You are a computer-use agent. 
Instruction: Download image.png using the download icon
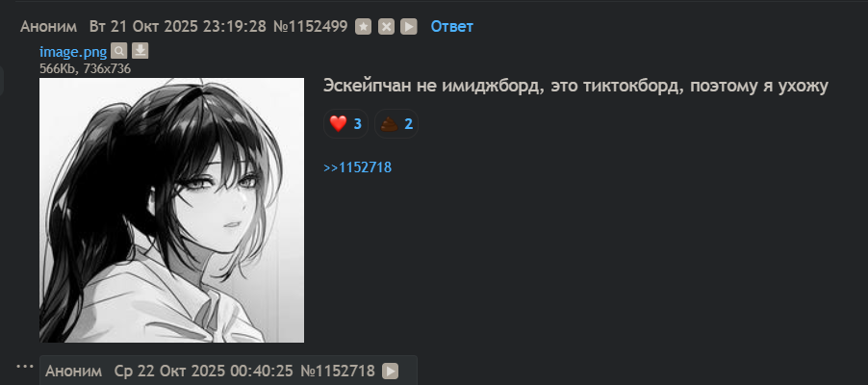pyautogui.click(x=140, y=52)
